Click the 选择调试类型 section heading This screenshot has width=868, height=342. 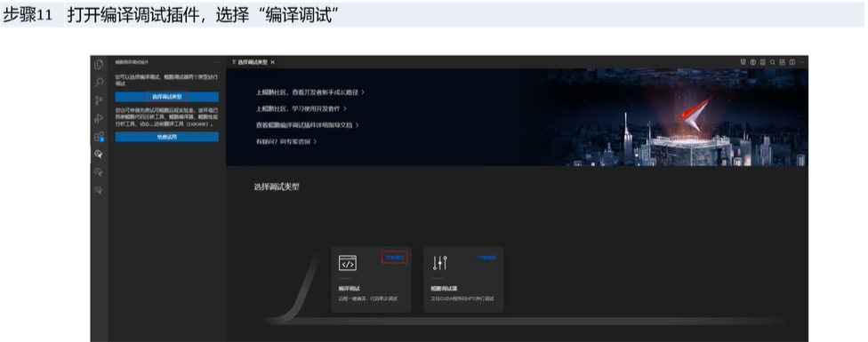coord(277,187)
